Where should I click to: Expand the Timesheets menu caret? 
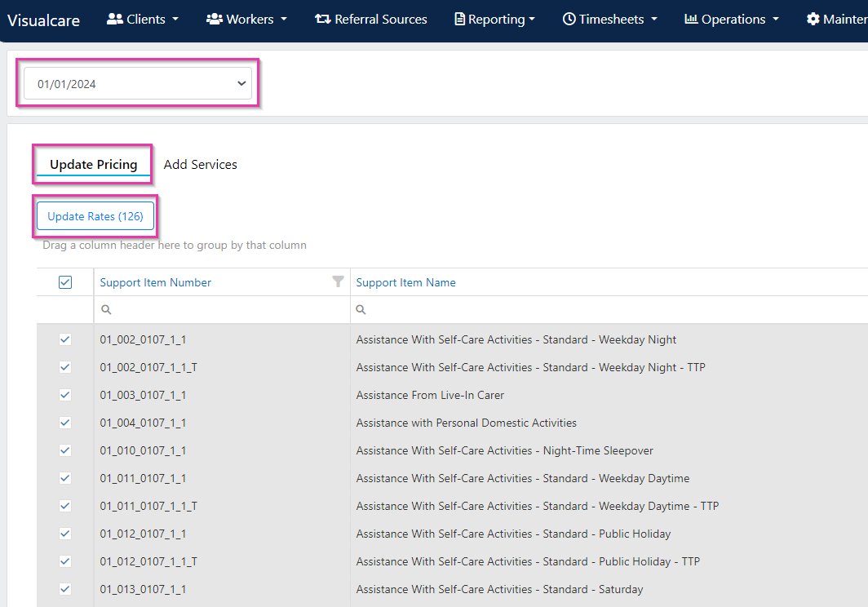[654, 19]
